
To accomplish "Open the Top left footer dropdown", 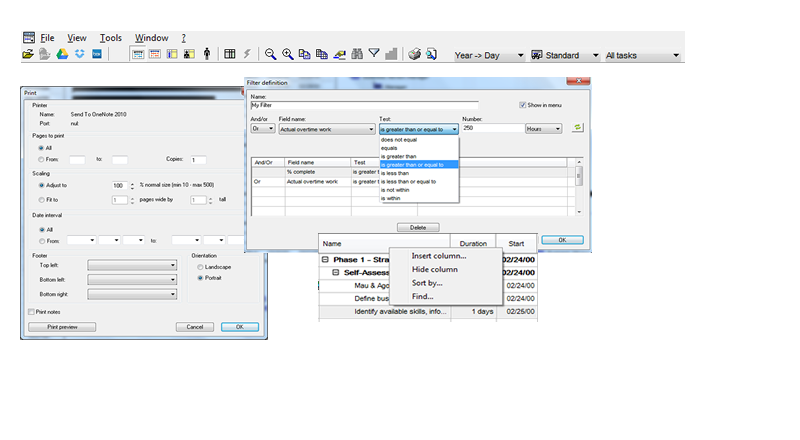I will tap(132, 265).
